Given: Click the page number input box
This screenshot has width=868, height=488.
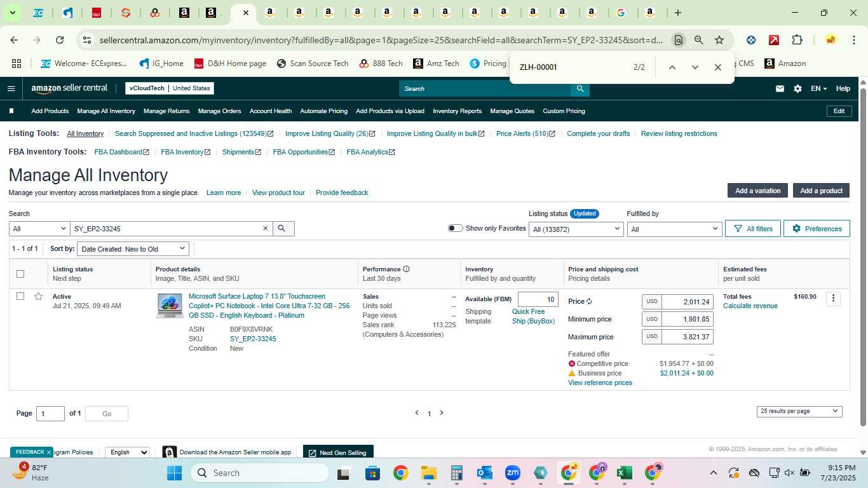Looking at the screenshot, I should tap(50, 414).
